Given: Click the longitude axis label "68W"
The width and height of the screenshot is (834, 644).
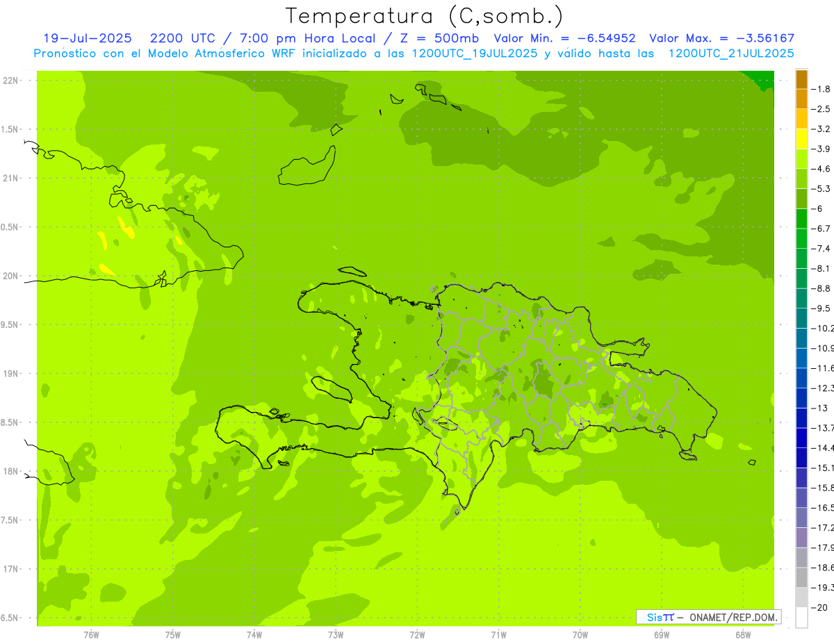Looking at the screenshot, I should pyautogui.click(x=743, y=635).
